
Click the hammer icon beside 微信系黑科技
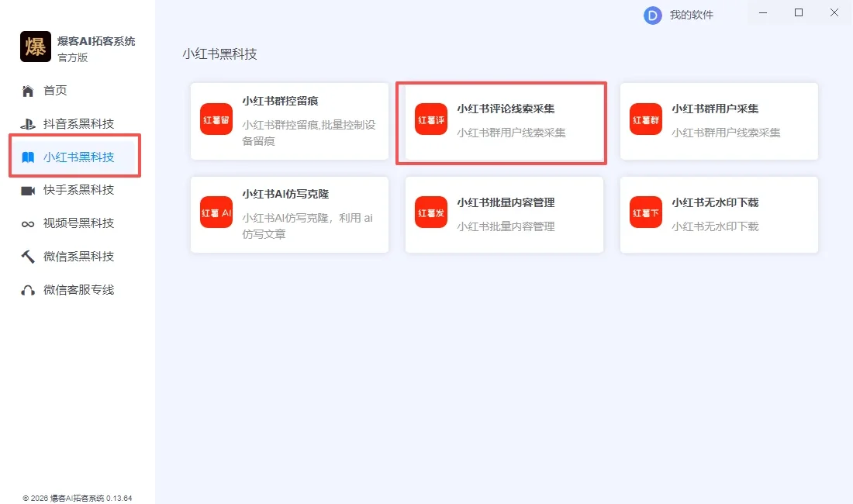pos(28,257)
